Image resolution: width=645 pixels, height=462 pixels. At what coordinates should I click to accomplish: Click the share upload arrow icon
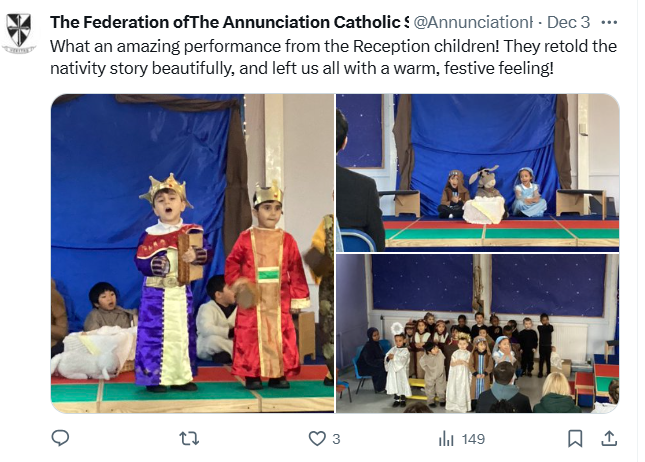[608, 438]
